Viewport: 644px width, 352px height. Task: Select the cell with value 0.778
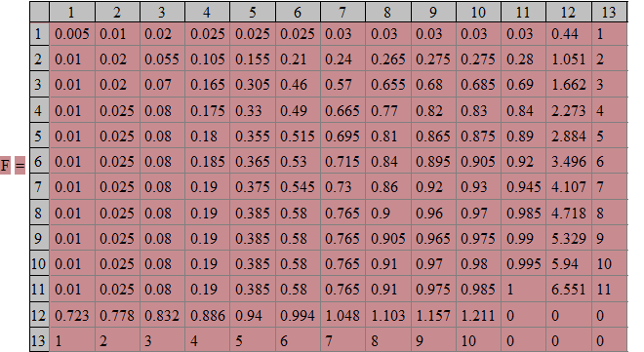(117, 315)
